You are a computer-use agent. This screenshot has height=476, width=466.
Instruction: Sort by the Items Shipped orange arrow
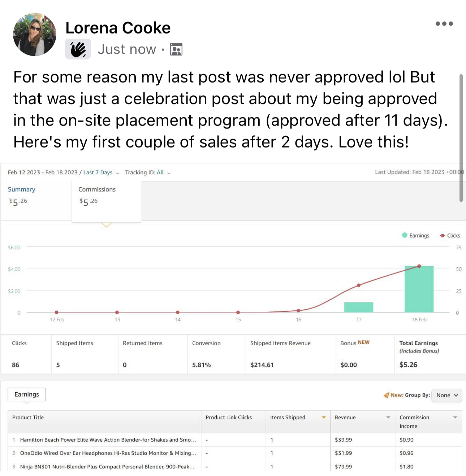pyautogui.click(x=324, y=418)
